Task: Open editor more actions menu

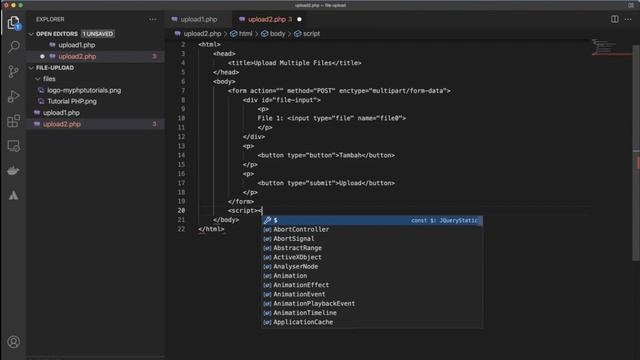Action: [x=628, y=19]
